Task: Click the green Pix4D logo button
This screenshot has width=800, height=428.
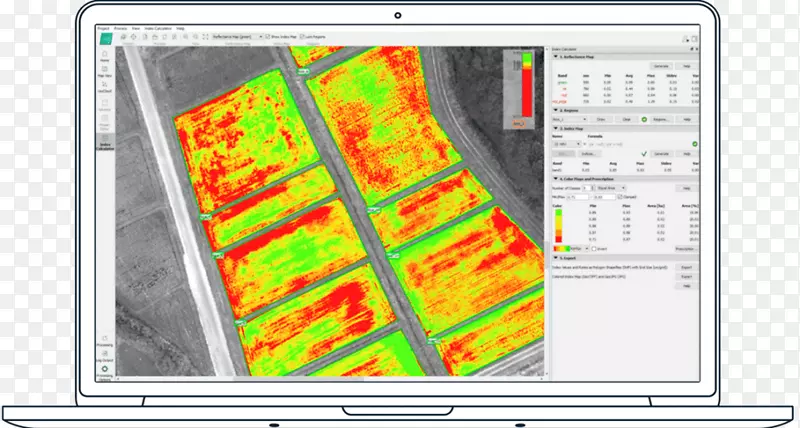Action: 105,39
